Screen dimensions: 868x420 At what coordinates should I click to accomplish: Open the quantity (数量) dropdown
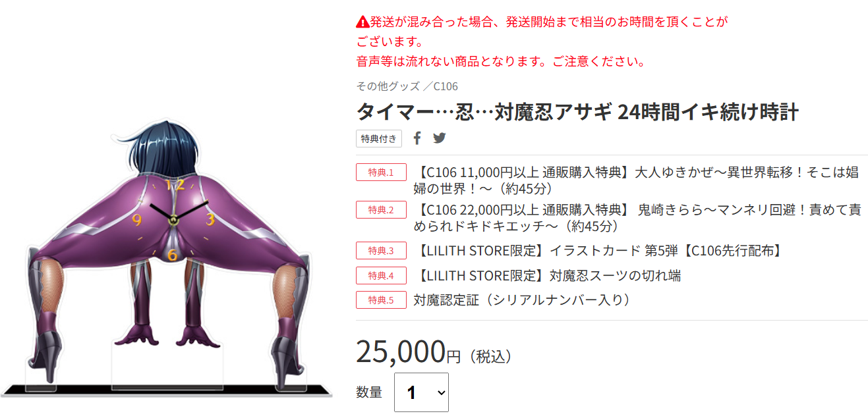[421, 392]
